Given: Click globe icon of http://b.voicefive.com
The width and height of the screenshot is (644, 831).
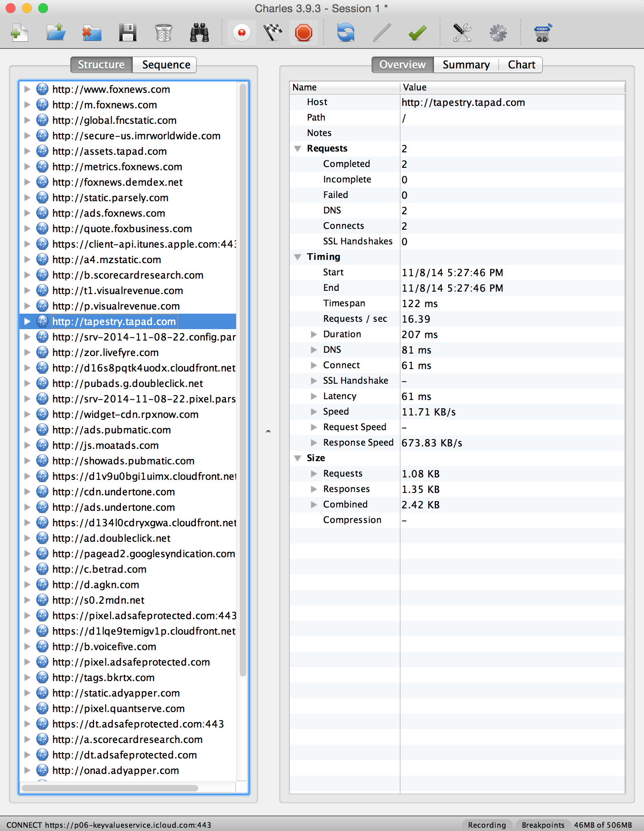Looking at the screenshot, I should click(42, 646).
